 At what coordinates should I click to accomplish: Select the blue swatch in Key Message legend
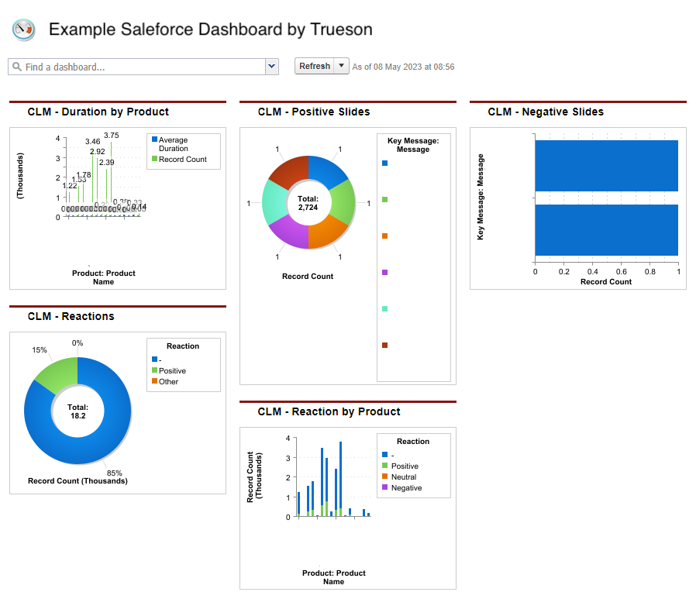[385, 163]
